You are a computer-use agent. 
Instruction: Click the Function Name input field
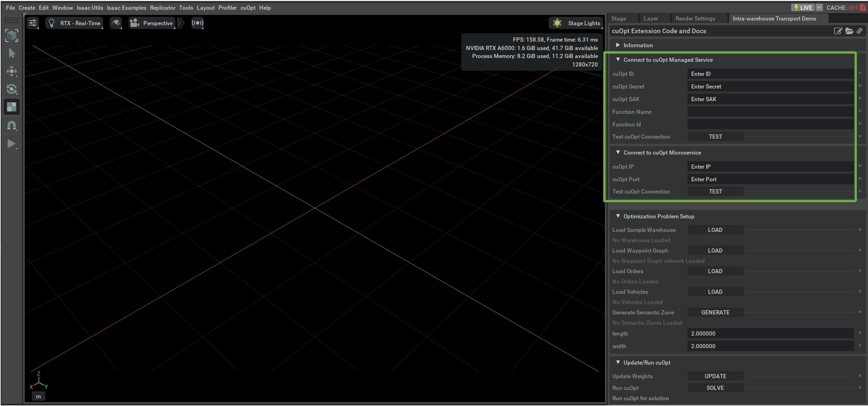(770, 112)
